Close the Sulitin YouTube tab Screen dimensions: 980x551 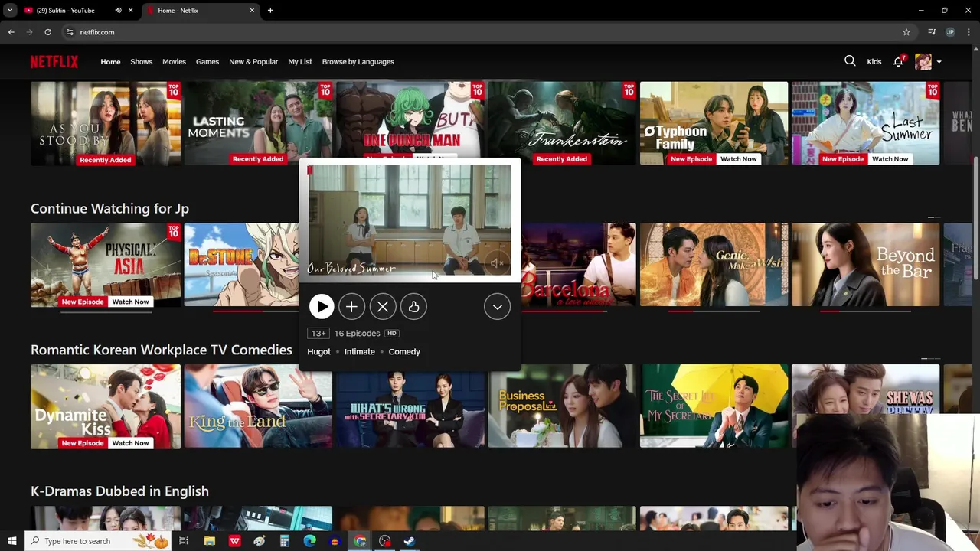(130, 11)
